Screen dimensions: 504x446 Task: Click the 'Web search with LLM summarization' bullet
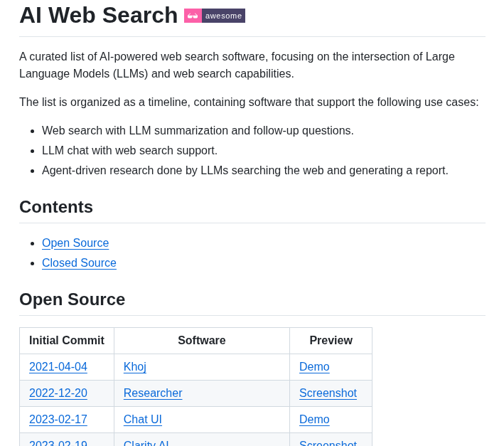198,131
